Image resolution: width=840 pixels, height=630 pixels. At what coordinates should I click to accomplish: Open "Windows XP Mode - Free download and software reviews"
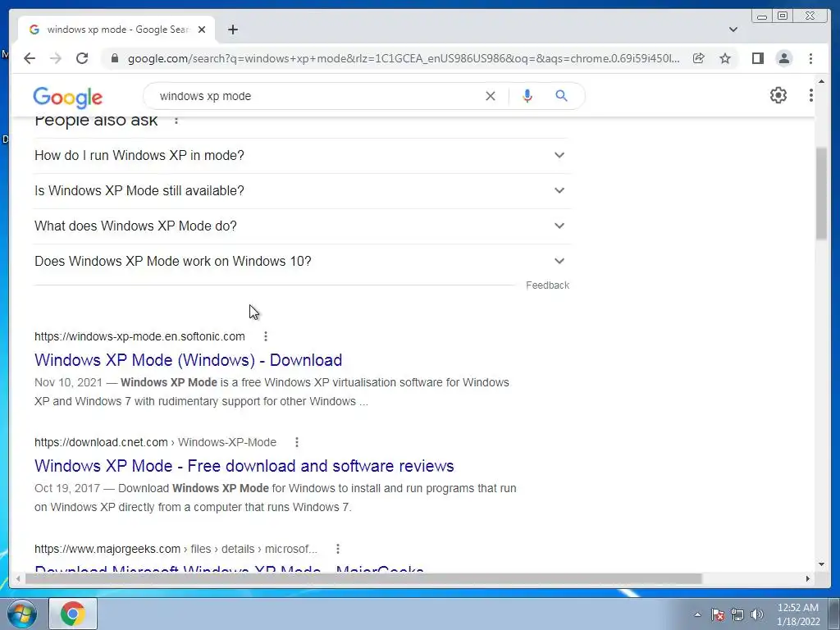244,466
